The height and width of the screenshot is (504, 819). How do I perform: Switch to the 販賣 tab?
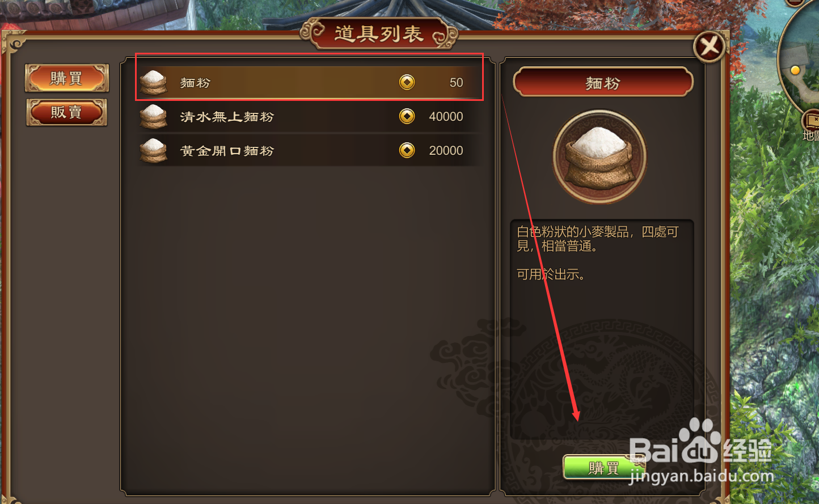coord(66,112)
